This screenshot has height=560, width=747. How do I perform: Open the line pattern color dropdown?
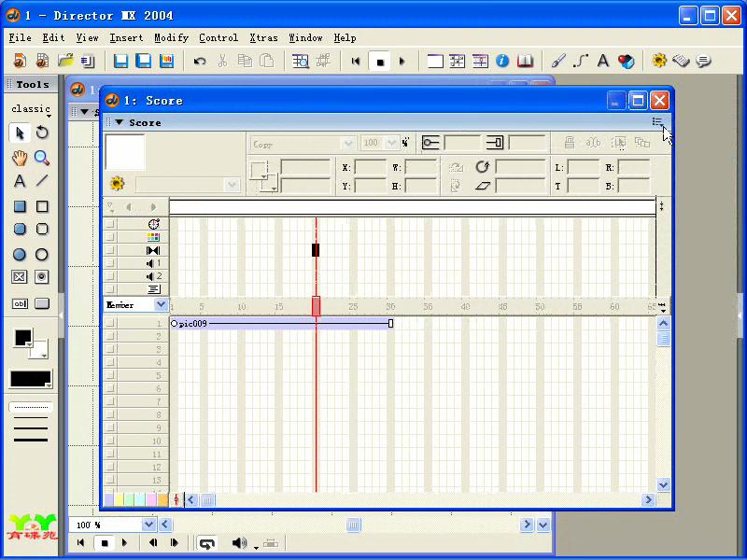tap(31, 380)
